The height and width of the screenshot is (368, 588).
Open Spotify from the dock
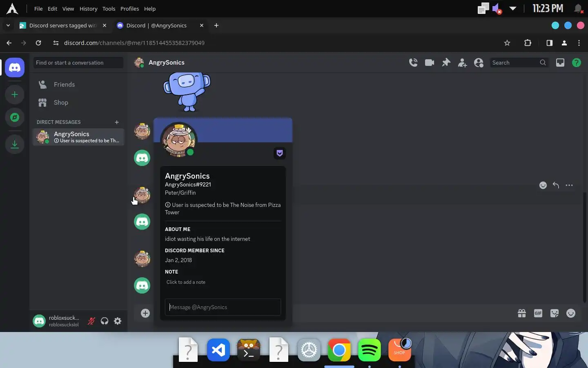tap(370, 350)
